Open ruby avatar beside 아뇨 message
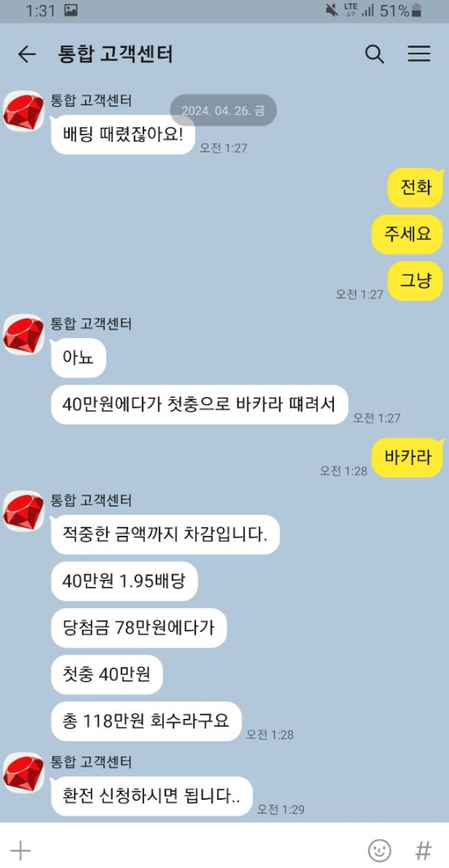The image size is (449, 868). click(24, 335)
